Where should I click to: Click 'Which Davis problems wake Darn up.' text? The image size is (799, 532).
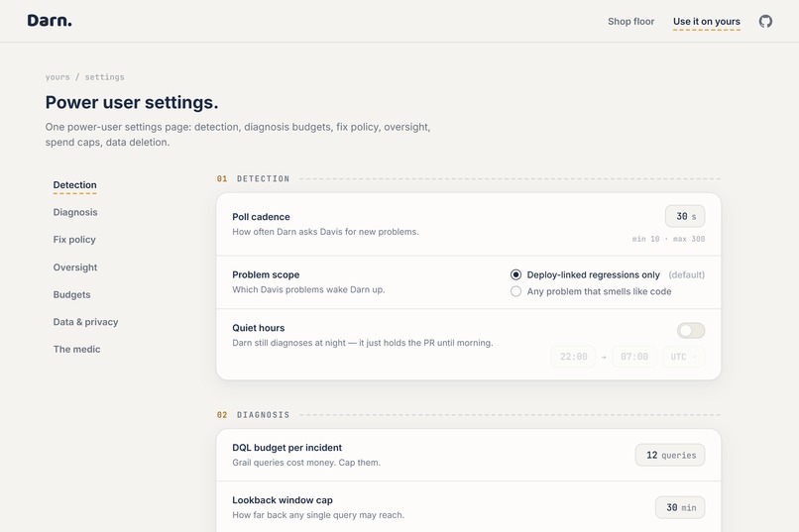pos(308,289)
